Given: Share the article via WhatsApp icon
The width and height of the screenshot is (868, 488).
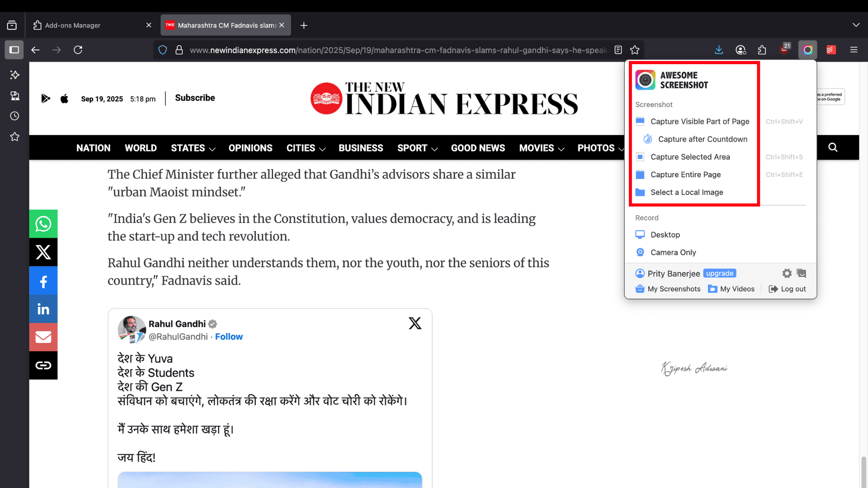Looking at the screenshot, I should click(43, 224).
